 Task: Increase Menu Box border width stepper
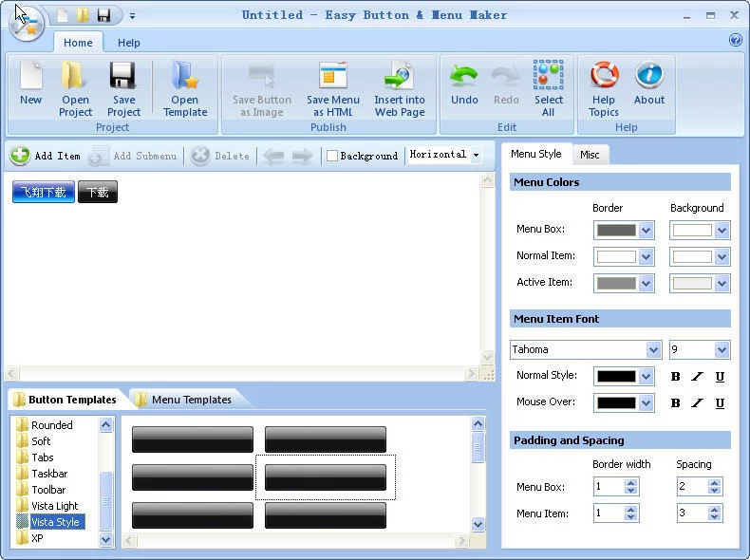tap(631, 483)
